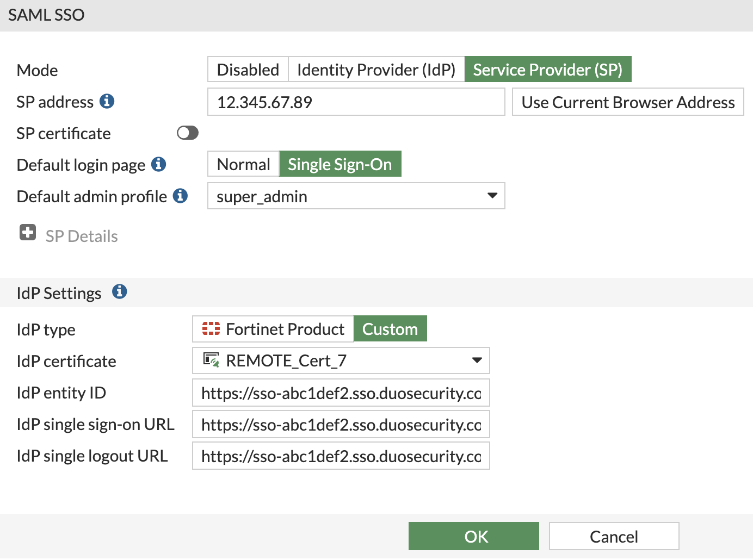
Task: Open the IdP certificate dropdown
Action: 476,360
